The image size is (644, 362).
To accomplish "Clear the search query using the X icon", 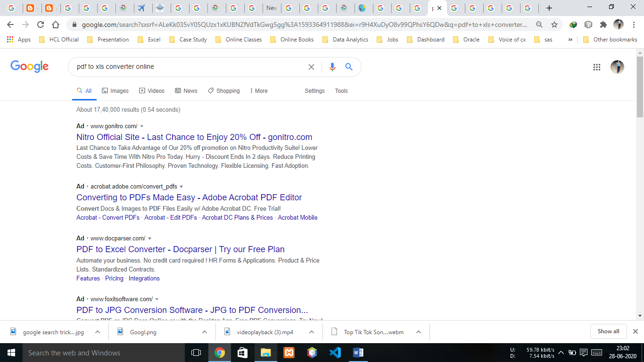I will [x=311, y=67].
